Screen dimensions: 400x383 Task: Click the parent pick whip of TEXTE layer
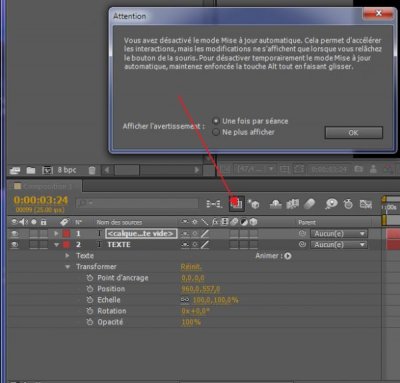(x=302, y=245)
